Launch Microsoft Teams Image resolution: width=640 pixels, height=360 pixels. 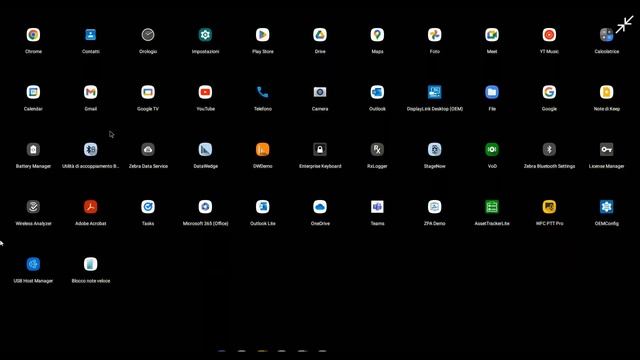click(x=377, y=207)
